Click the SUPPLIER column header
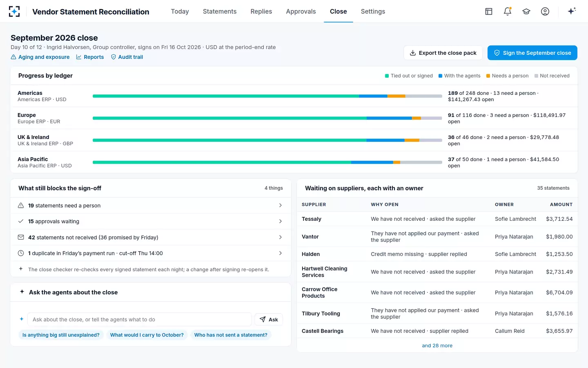This screenshot has height=368, width=588. click(x=314, y=204)
